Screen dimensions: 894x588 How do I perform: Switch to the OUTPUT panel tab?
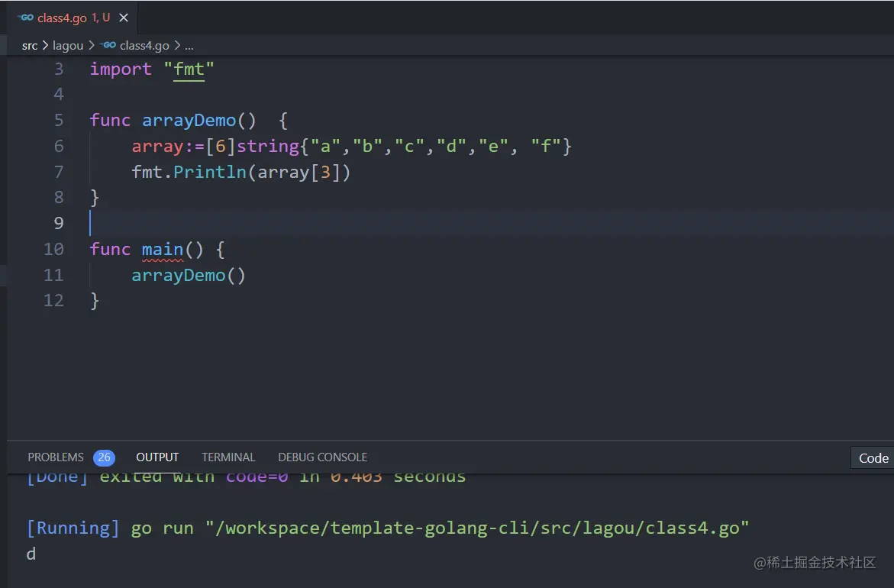click(157, 457)
